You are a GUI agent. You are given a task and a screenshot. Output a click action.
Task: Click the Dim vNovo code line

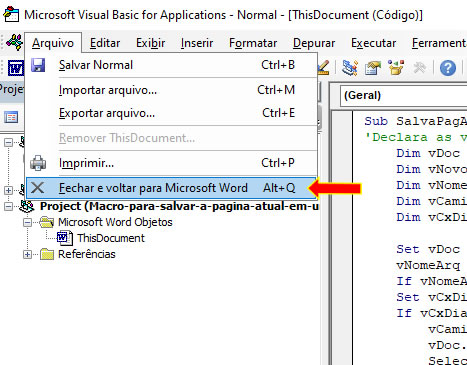pyautogui.click(x=431, y=169)
